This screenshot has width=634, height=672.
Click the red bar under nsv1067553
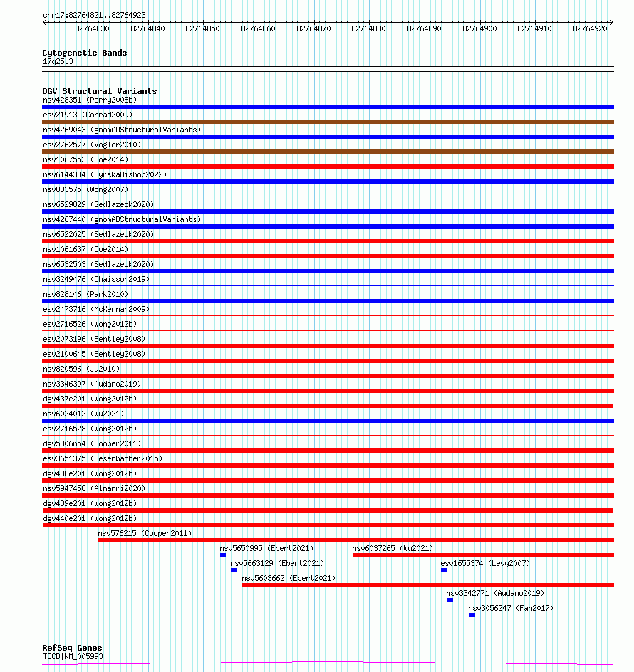pyautogui.click(x=328, y=167)
